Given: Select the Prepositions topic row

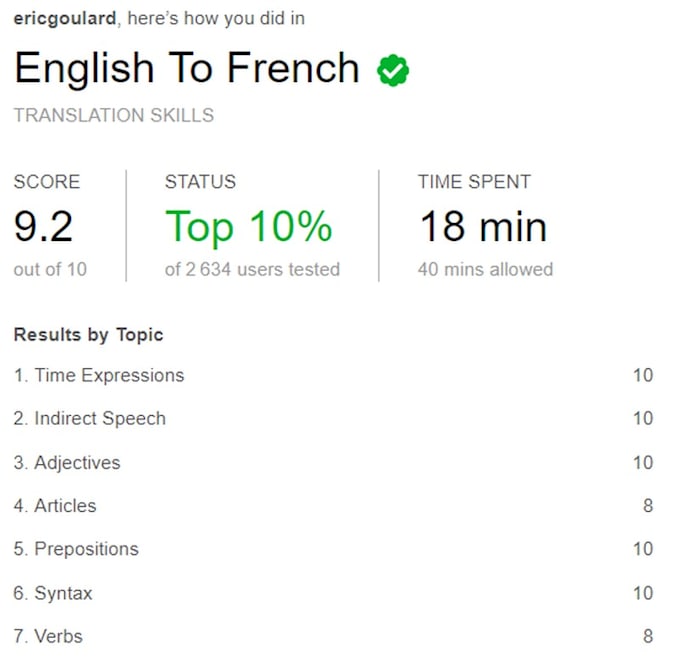Looking at the screenshot, I should (x=333, y=549).
